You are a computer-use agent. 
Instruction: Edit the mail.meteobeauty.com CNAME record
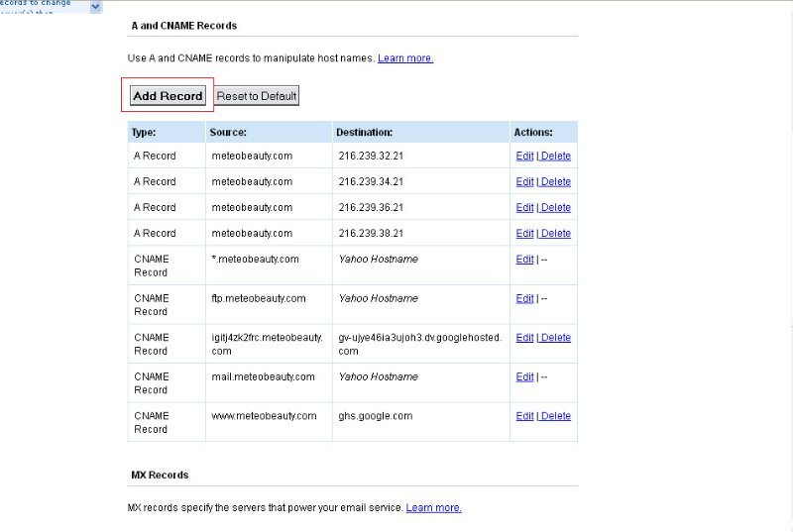coord(524,376)
